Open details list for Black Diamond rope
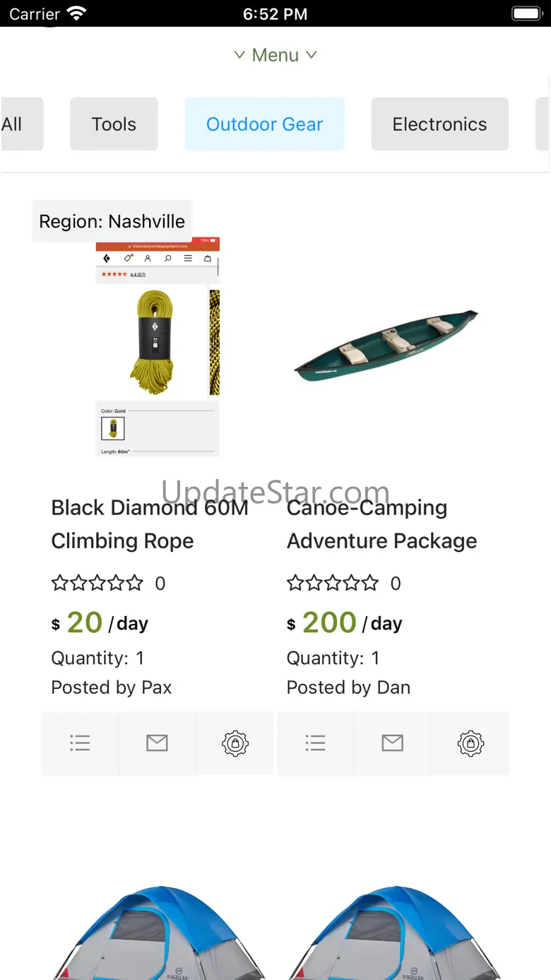This screenshot has height=980, width=551. tap(80, 743)
